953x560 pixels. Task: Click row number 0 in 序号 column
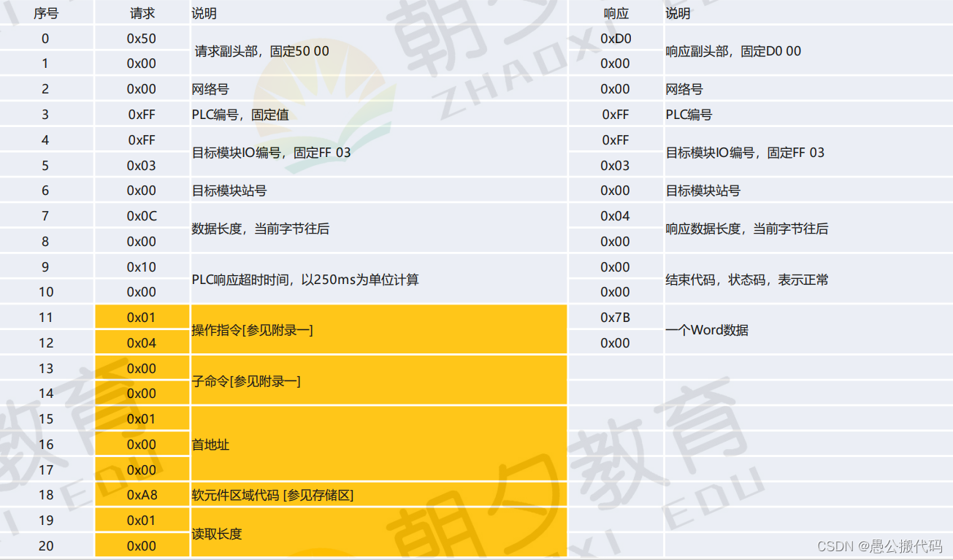coord(46,39)
